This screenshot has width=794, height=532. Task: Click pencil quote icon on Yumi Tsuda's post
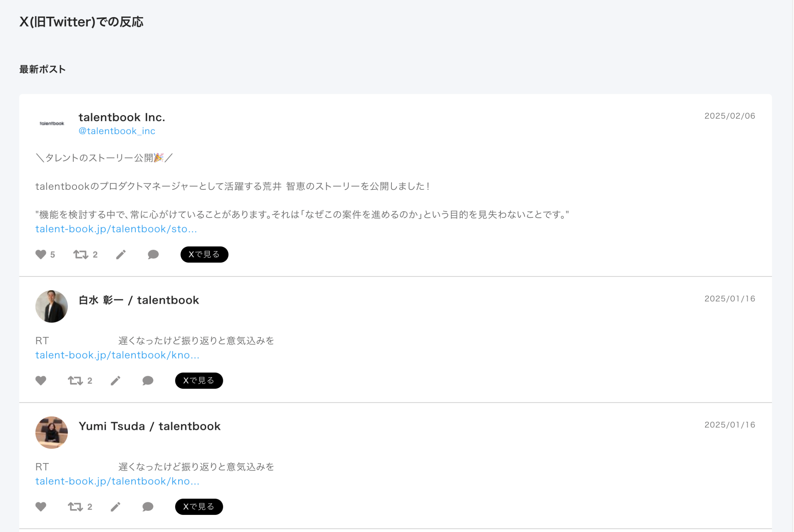click(115, 507)
